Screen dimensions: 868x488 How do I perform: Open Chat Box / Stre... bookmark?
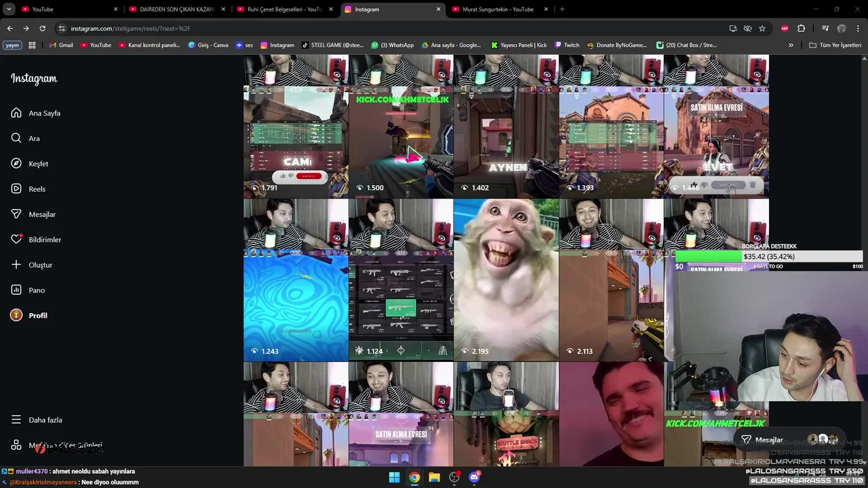click(x=686, y=45)
